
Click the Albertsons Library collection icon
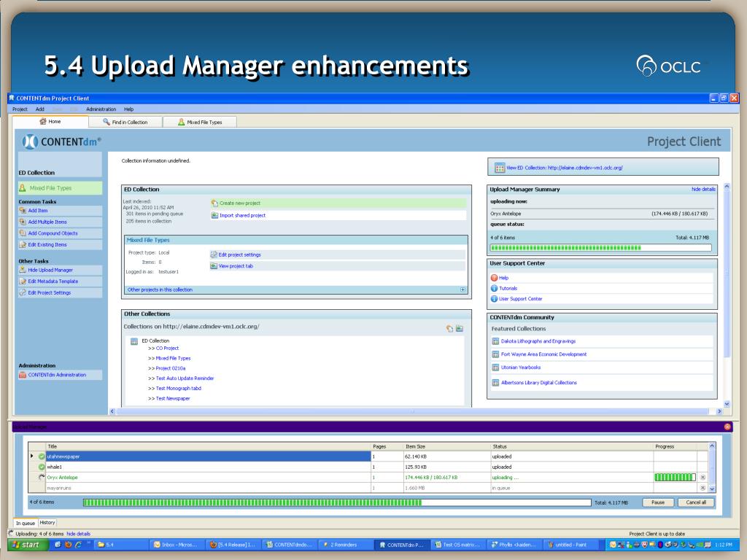495,382
